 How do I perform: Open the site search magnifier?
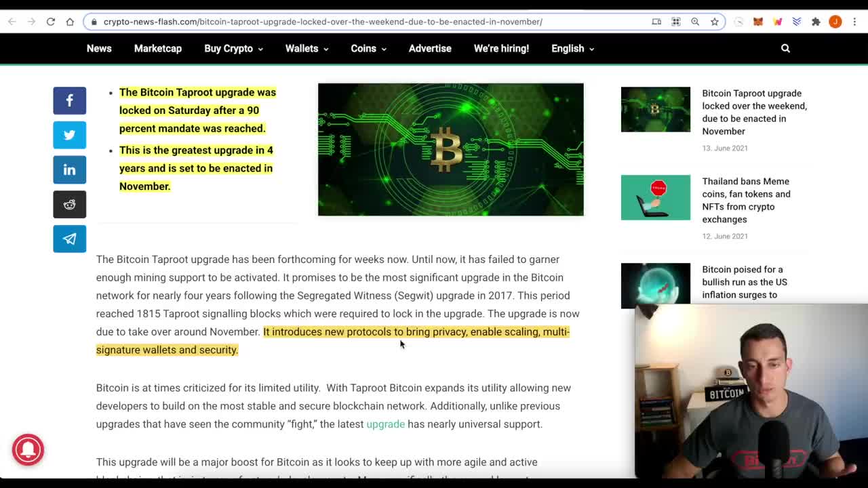point(785,48)
